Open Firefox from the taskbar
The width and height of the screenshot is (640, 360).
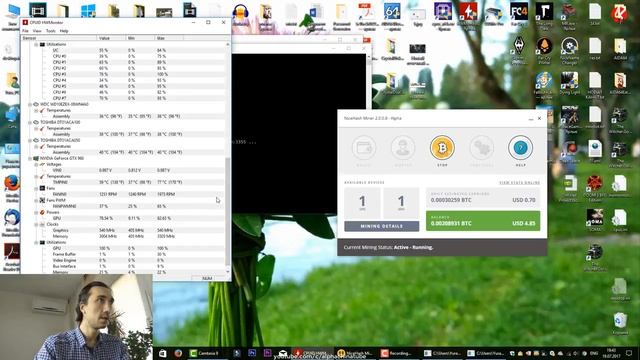click(178, 353)
